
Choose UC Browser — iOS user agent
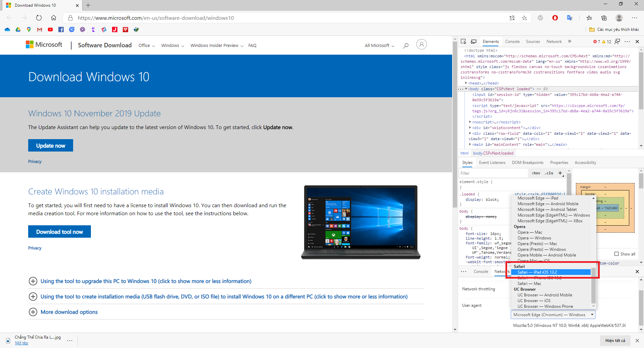pyautogui.click(x=534, y=301)
